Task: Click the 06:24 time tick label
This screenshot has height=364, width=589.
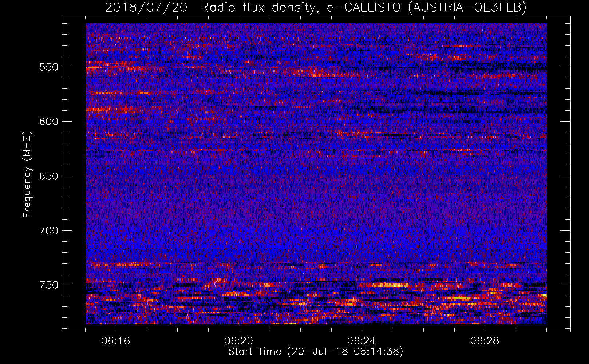Action: pos(362,341)
